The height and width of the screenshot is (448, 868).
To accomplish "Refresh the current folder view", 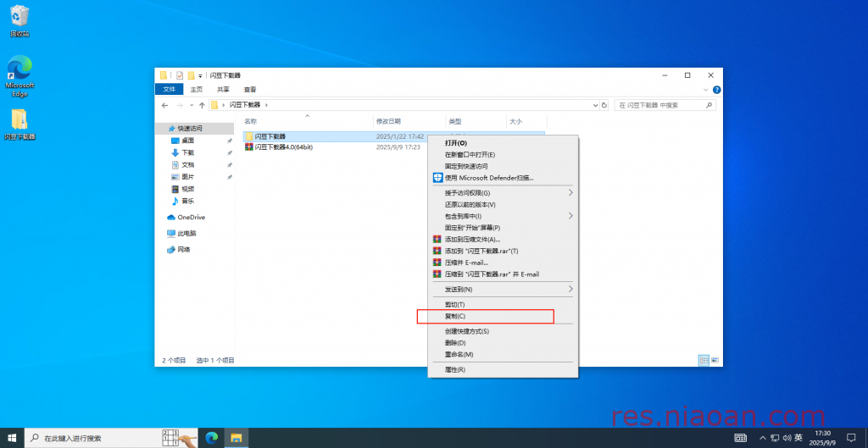I will (x=604, y=105).
